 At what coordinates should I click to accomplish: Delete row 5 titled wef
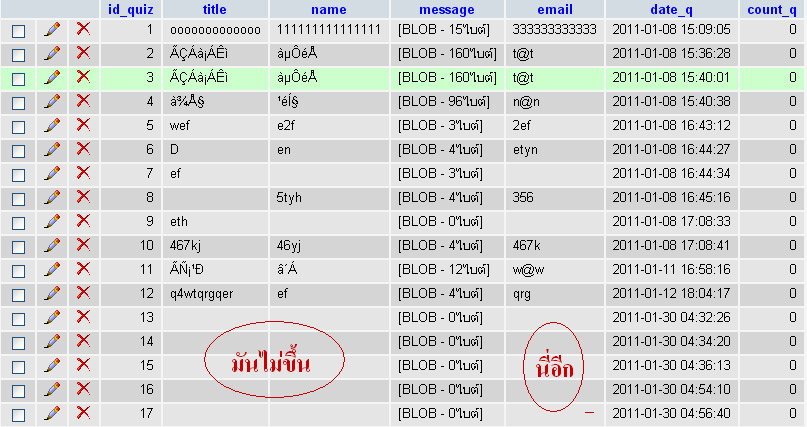pyautogui.click(x=83, y=126)
